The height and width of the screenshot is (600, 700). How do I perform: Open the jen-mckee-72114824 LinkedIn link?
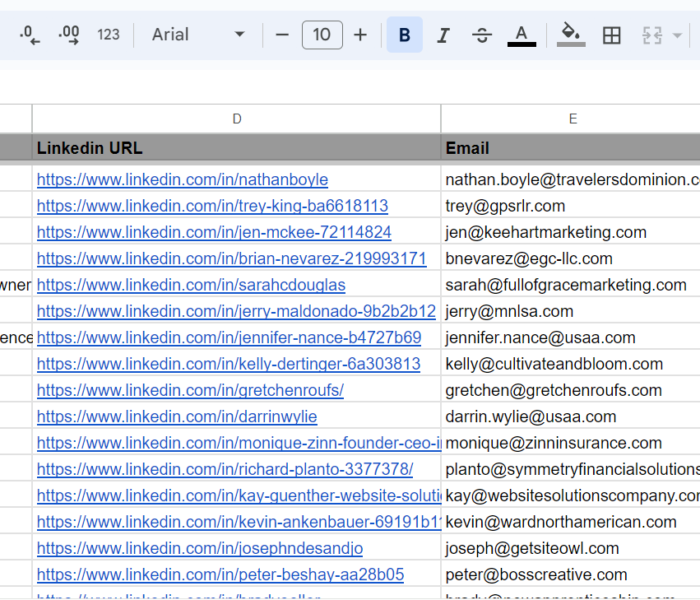click(214, 232)
